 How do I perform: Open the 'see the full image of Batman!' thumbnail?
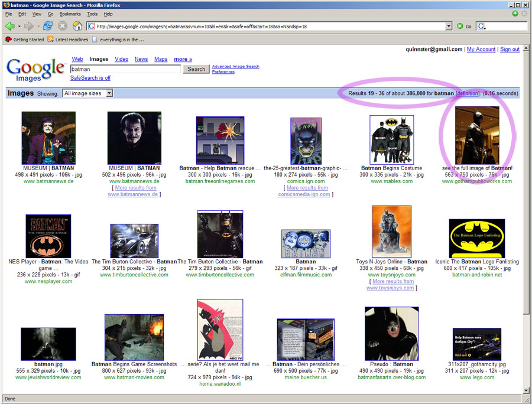477,136
